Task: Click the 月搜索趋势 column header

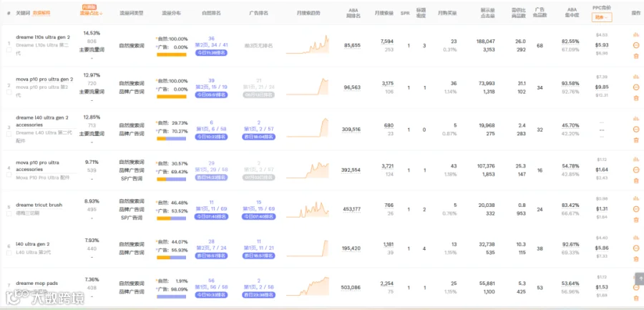Action: 308,13
